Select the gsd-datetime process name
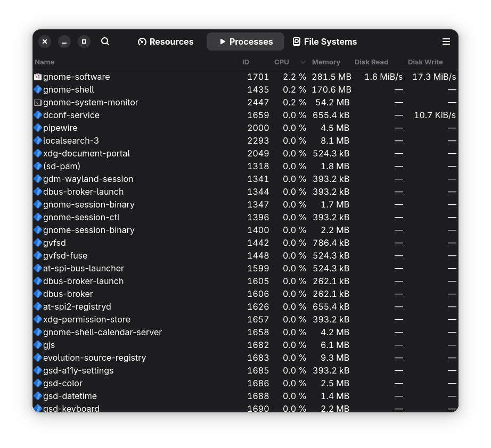 click(x=70, y=396)
